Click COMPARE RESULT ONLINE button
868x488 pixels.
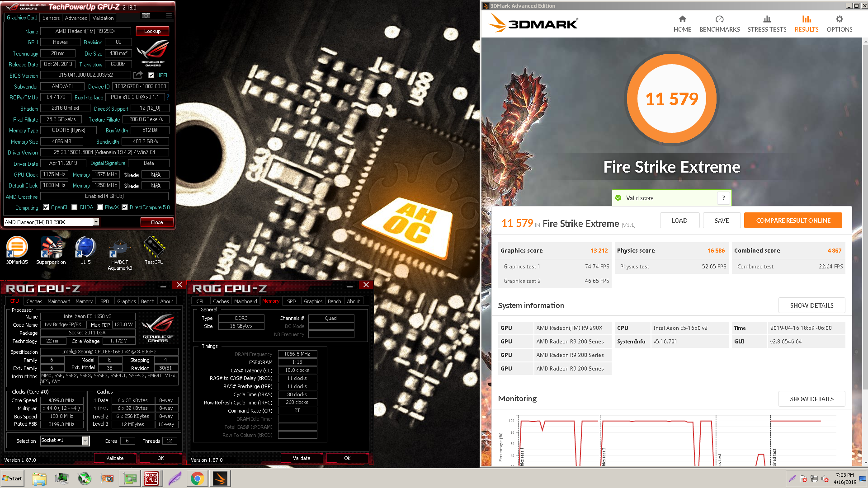tap(793, 221)
